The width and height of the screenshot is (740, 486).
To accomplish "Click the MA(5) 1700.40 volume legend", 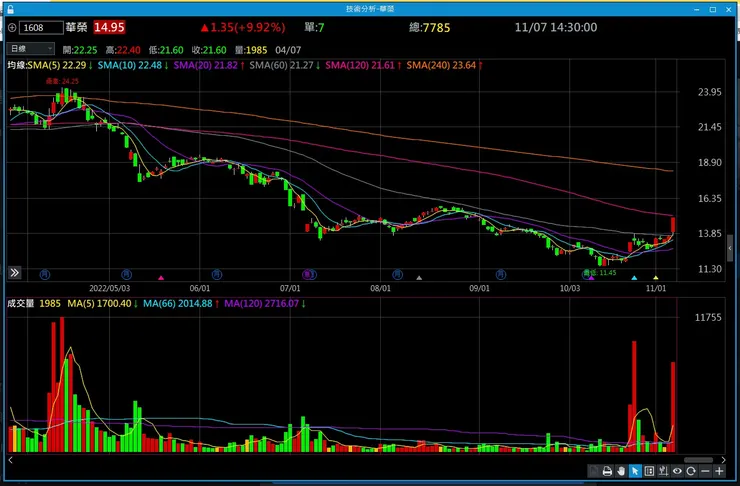I will pyautogui.click(x=102, y=303).
